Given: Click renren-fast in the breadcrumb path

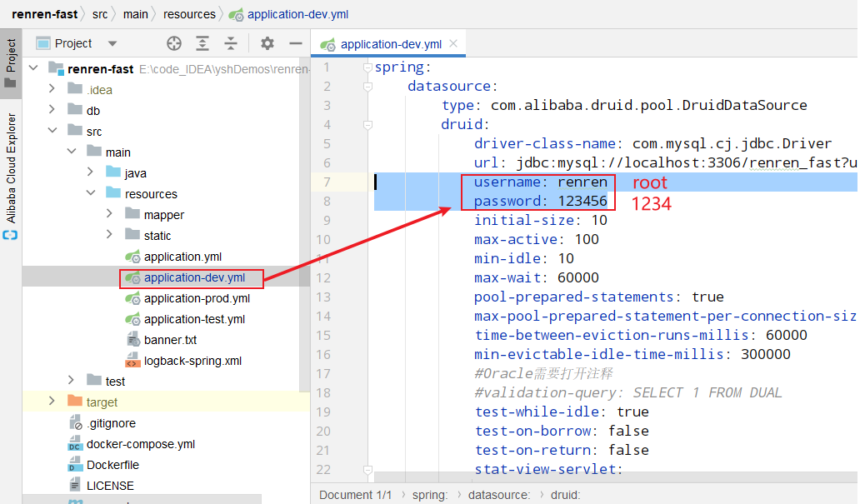Looking at the screenshot, I should coord(45,14).
